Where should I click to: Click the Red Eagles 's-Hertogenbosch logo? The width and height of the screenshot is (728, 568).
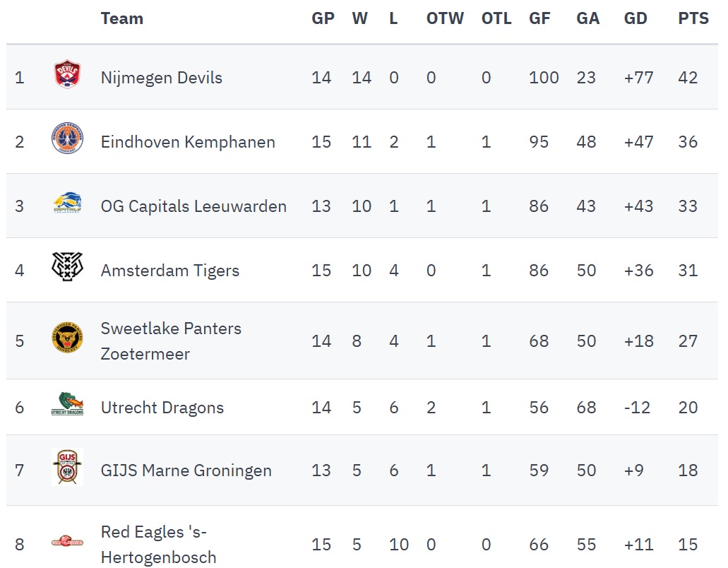pos(67,542)
